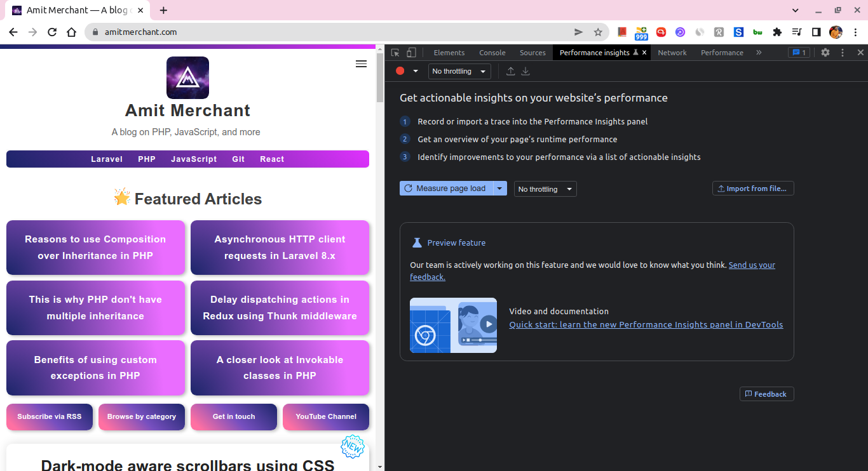Click Import from file button
The height and width of the screenshot is (471, 868).
coord(753,189)
